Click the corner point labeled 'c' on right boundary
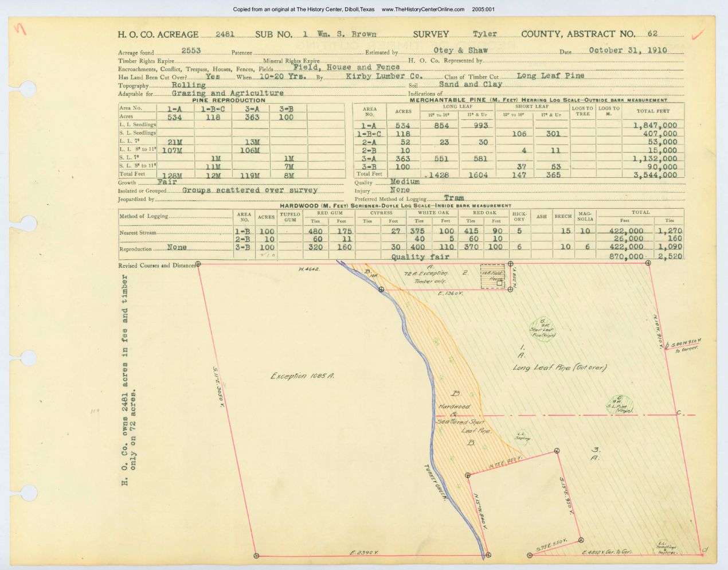The height and width of the screenshot is (570, 728). click(x=678, y=413)
